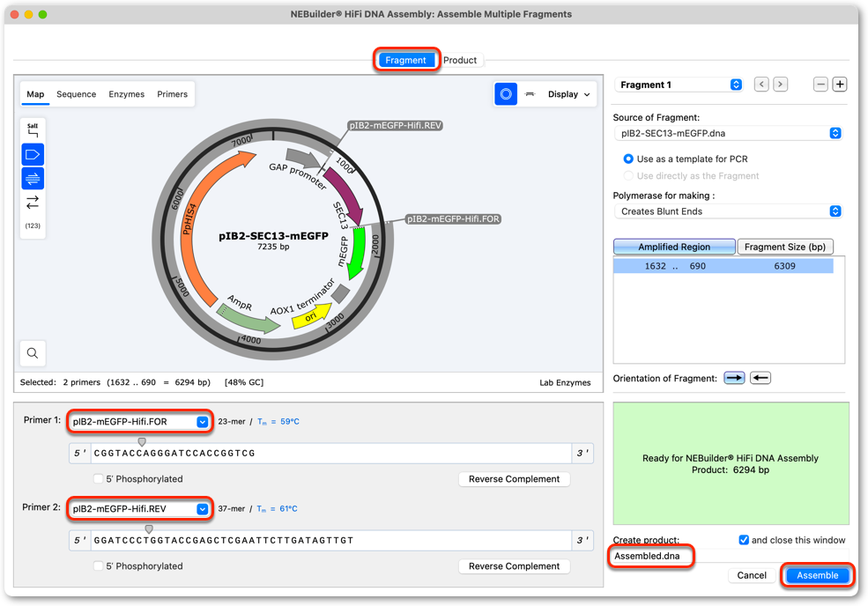
Task: Go to previous fragment arrow
Action: (x=761, y=85)
